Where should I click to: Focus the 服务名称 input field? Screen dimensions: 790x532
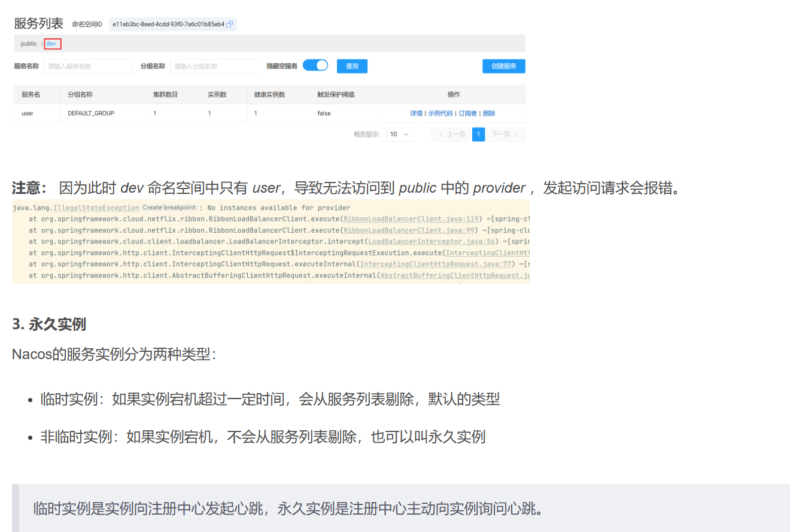[x=87, y=66]
